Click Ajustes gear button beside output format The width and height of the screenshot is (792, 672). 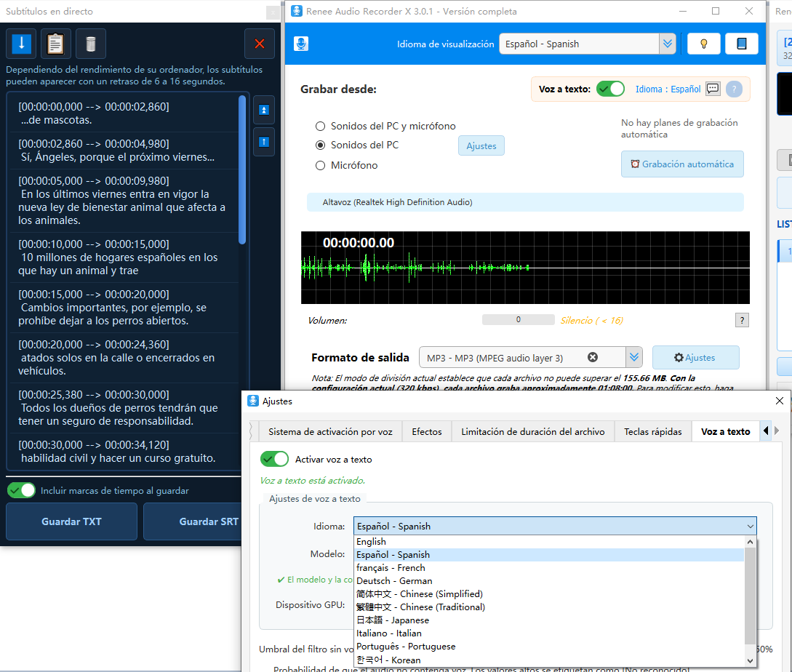click(695, 357)
